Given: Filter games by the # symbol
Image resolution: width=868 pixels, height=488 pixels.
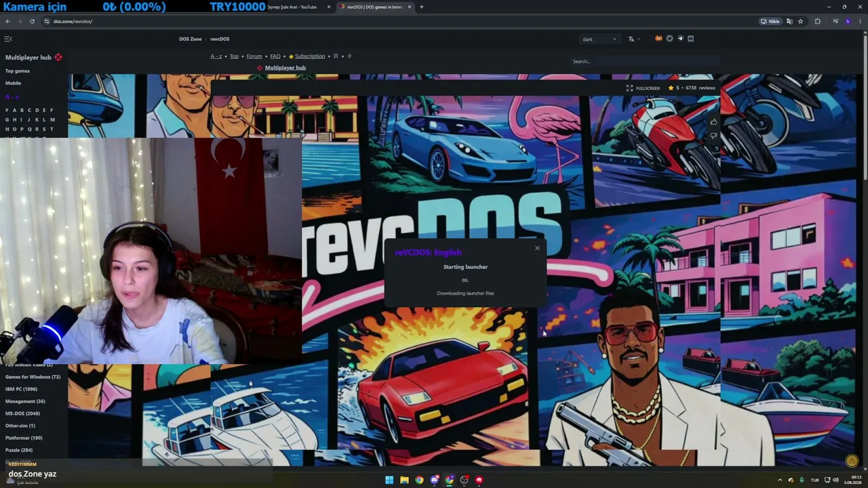Looking at the screenshot, I should 7,110.
